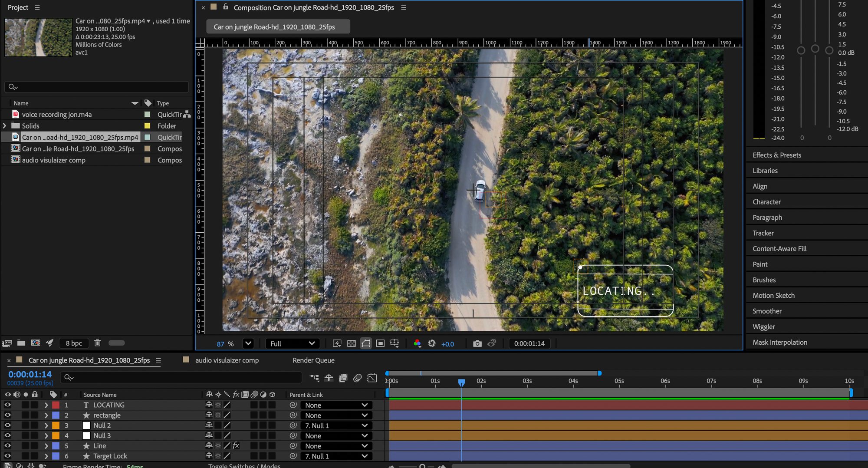The image size is (868, 468).
Task: Click the Region of Interest icon
Action: 380,343
